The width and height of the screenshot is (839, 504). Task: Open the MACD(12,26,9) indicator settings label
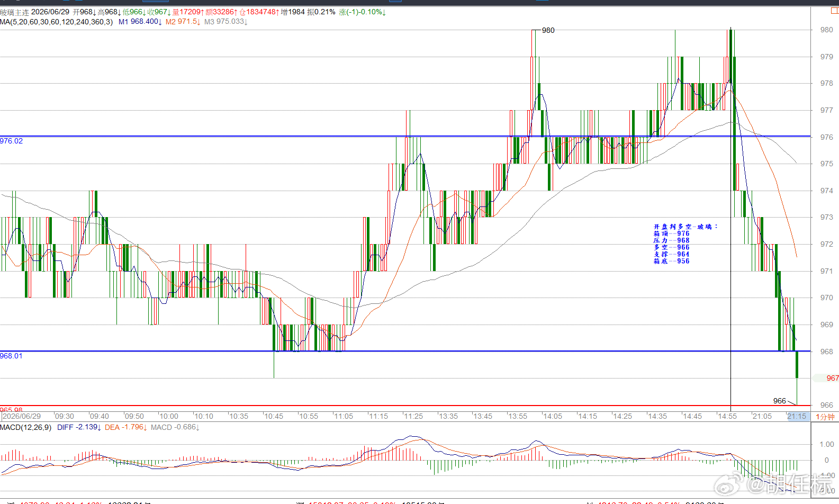26,427
